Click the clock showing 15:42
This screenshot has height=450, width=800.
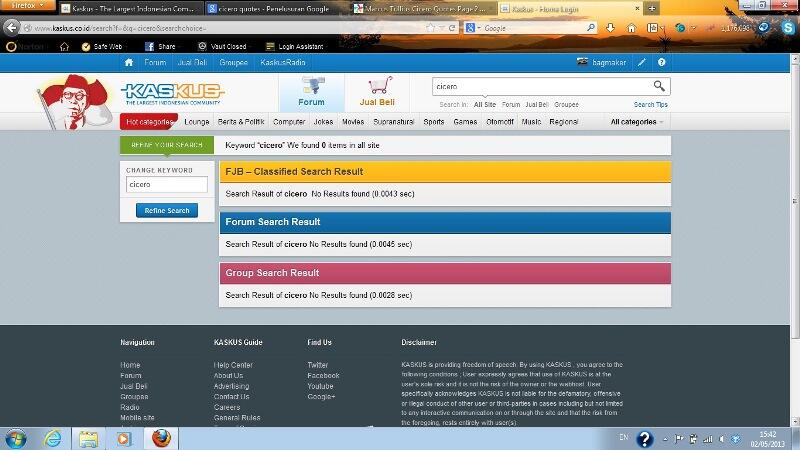(767, 434)
